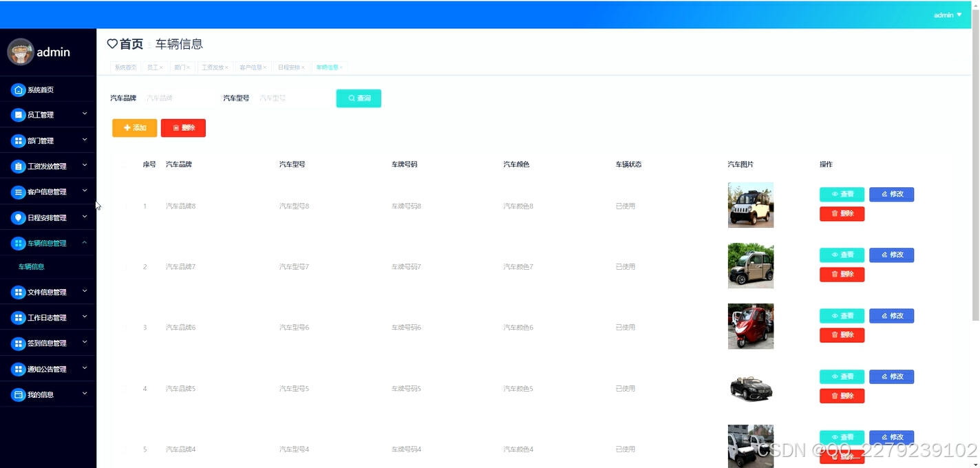Click the vehicle photo thumbnail in row 2

[750, 266]
